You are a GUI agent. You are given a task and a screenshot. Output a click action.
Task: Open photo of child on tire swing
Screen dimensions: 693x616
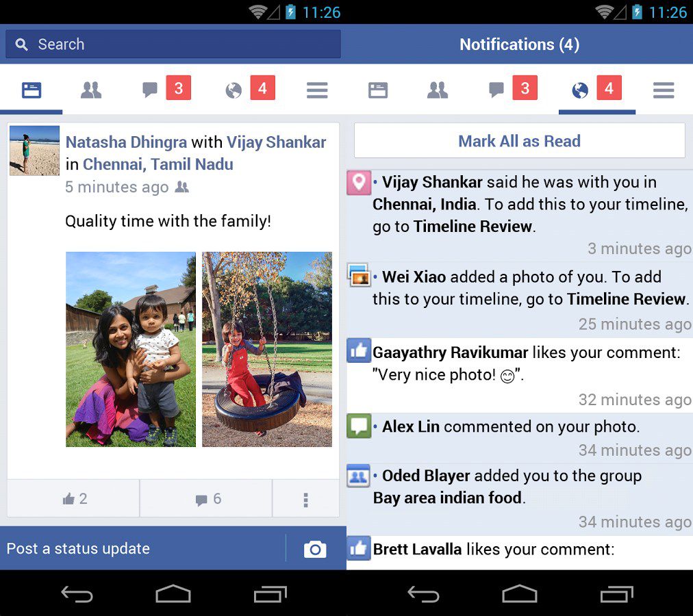267,349
